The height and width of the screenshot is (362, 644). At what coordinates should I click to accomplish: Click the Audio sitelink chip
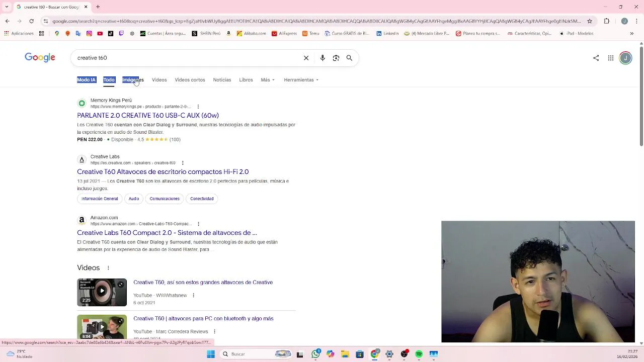coord(134,199)
